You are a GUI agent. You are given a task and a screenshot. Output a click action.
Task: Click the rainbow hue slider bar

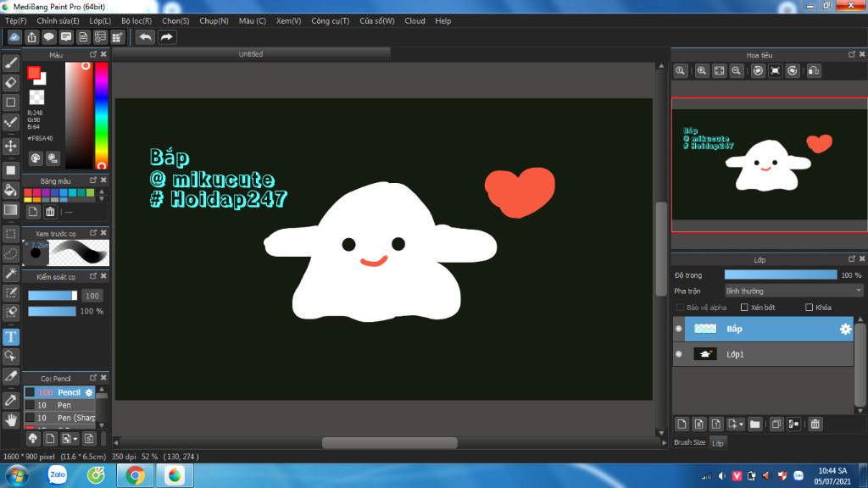pos(102,115)
